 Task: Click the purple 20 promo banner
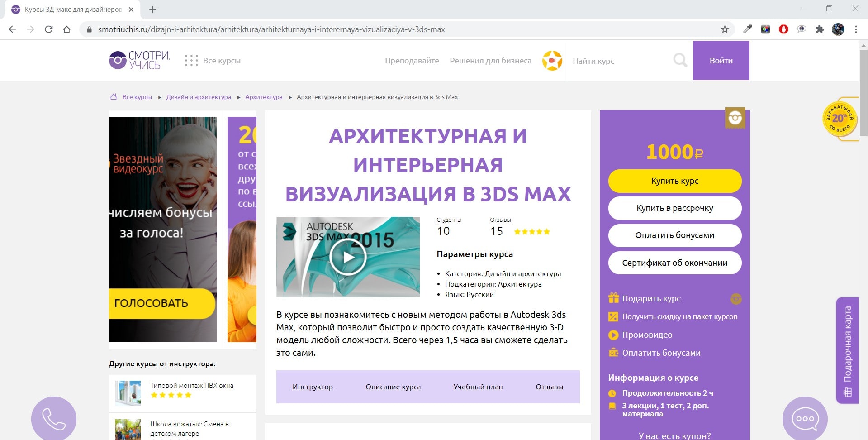(242, 230)
